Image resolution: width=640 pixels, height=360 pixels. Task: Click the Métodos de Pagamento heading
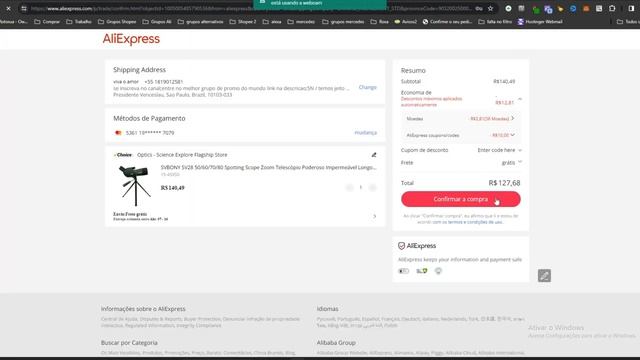(149, 118)
